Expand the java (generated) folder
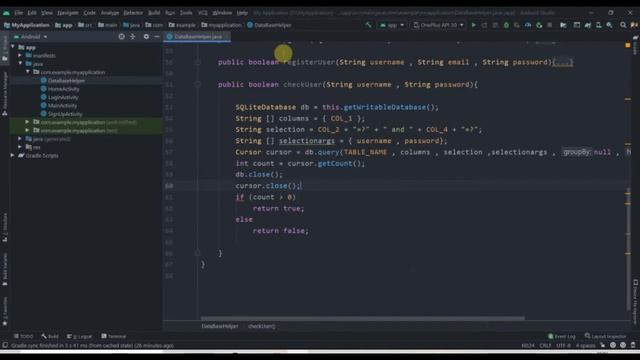 tap(20, 139)
